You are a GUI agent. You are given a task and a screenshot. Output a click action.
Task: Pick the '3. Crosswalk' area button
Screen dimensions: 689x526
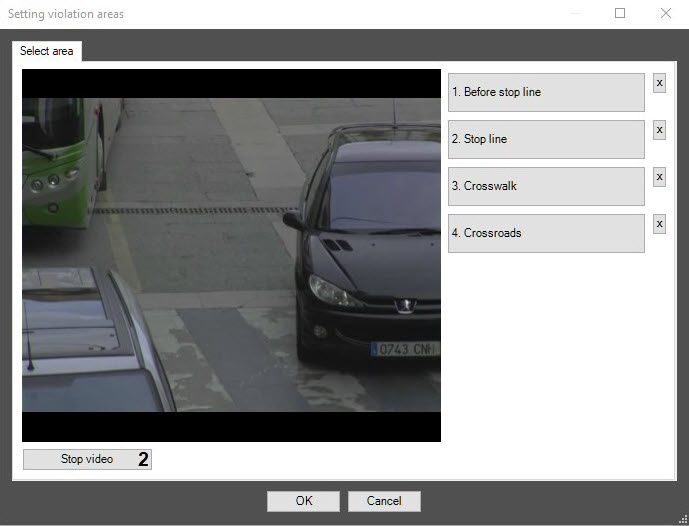coord(546,186)
